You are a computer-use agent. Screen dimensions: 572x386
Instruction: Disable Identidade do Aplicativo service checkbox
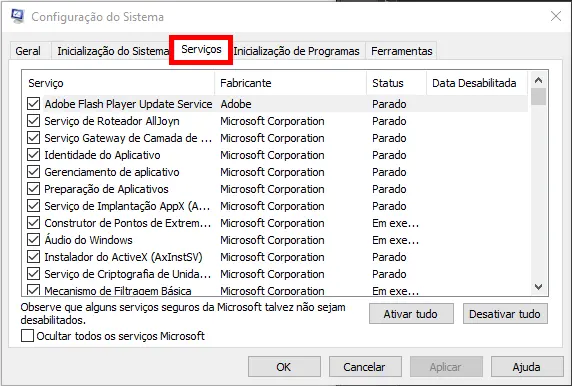click(34, 155)
